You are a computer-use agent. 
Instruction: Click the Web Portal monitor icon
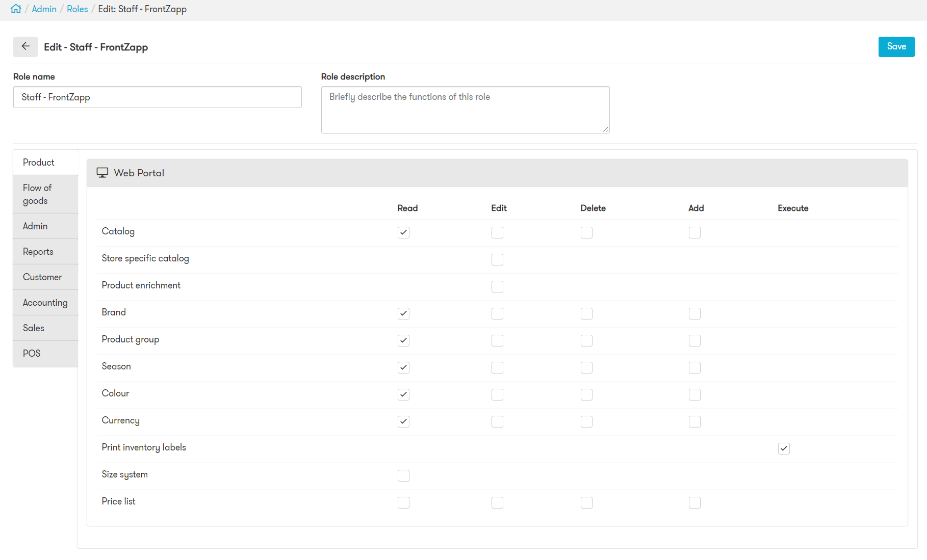pyautogui.click(x=102, y=173)
